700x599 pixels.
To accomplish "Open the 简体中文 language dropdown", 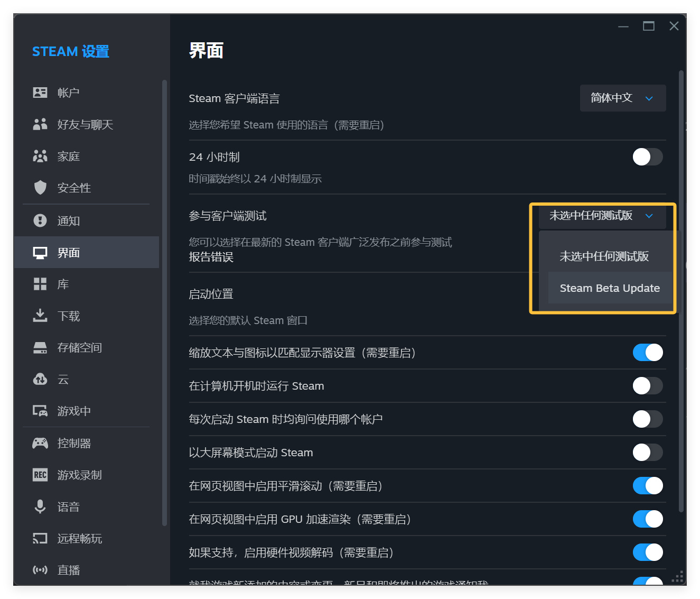I will click(623, 98).
